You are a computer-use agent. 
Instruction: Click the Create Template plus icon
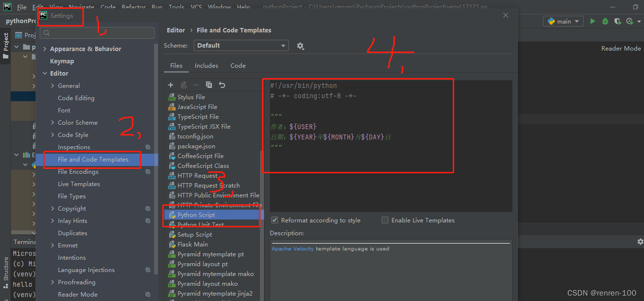pyautogui.click(x=171, y=85)
